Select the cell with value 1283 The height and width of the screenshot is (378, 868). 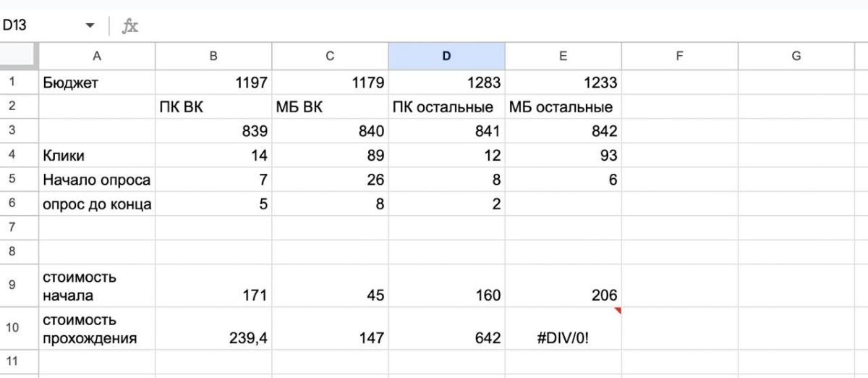446,83
